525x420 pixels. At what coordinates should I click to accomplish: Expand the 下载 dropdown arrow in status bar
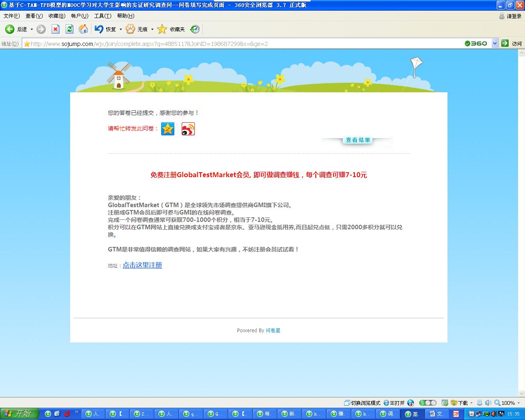(x=471, y=403)
